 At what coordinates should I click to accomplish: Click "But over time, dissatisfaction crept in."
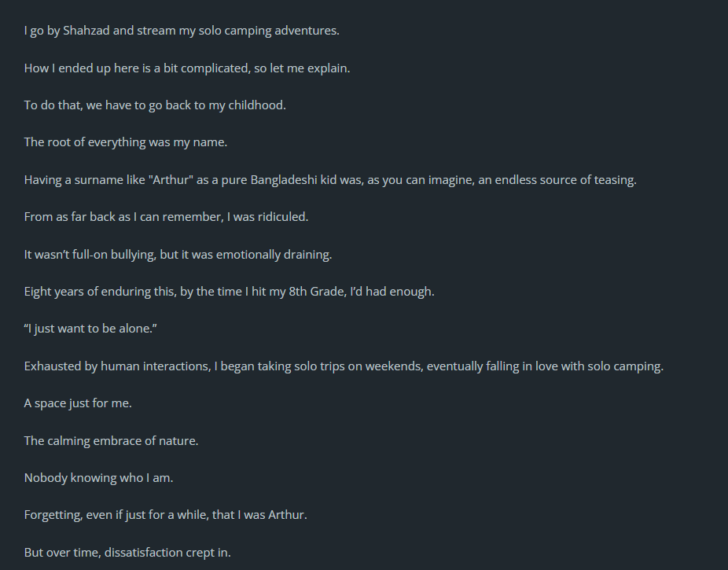coord(127,553)
